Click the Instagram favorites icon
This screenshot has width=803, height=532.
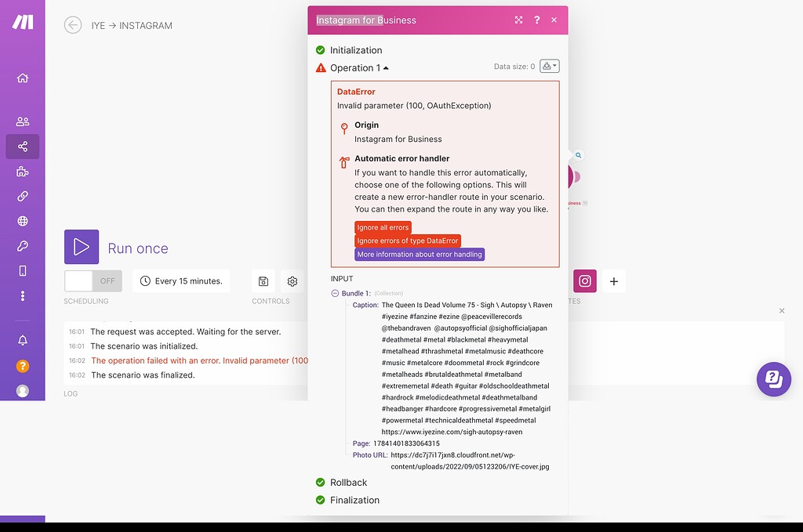tap(585, 280)
